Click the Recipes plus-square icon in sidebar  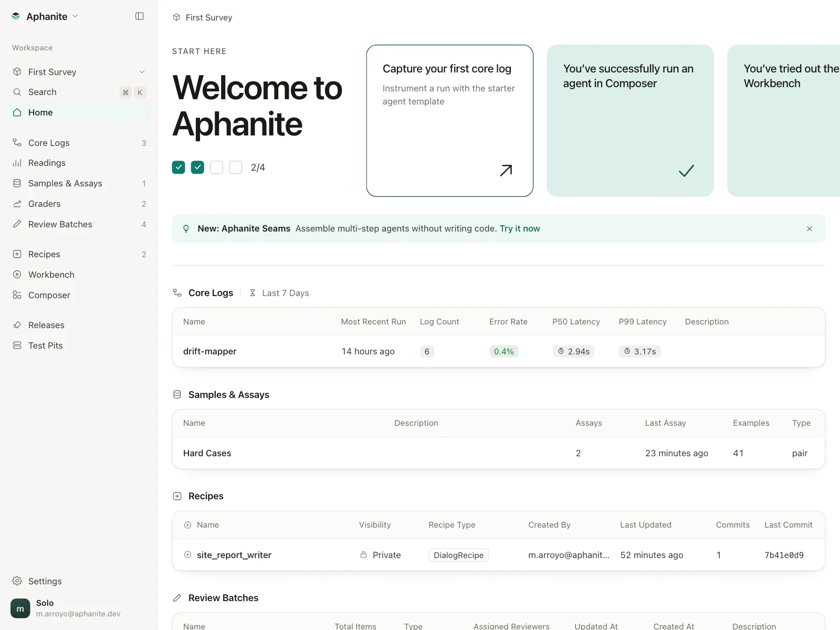(17, 254)
